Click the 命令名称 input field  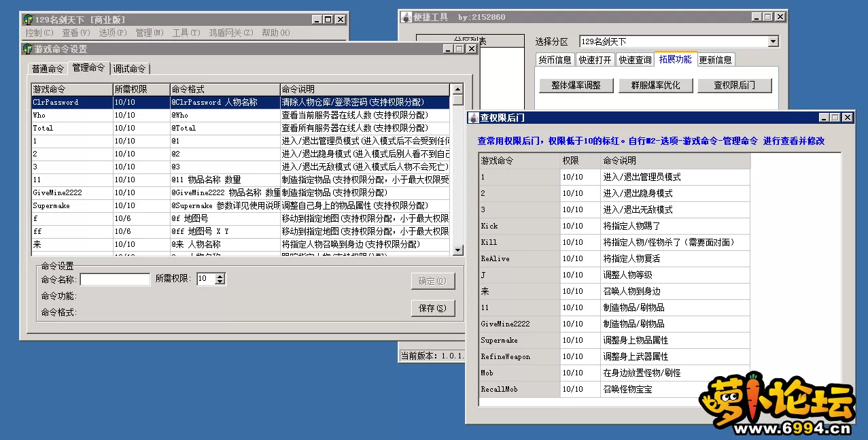tap(115, 279)
